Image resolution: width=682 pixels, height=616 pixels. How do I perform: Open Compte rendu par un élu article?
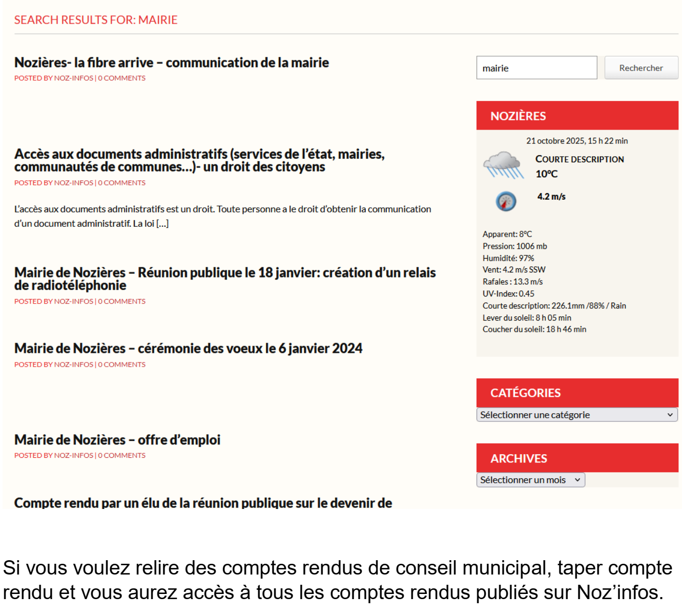(203, 503)
